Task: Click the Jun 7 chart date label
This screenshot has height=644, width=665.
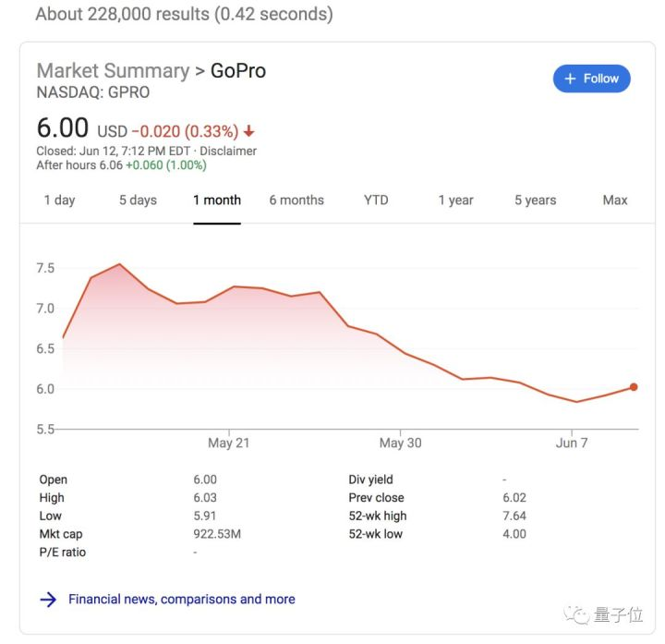Action: [572, 443]
